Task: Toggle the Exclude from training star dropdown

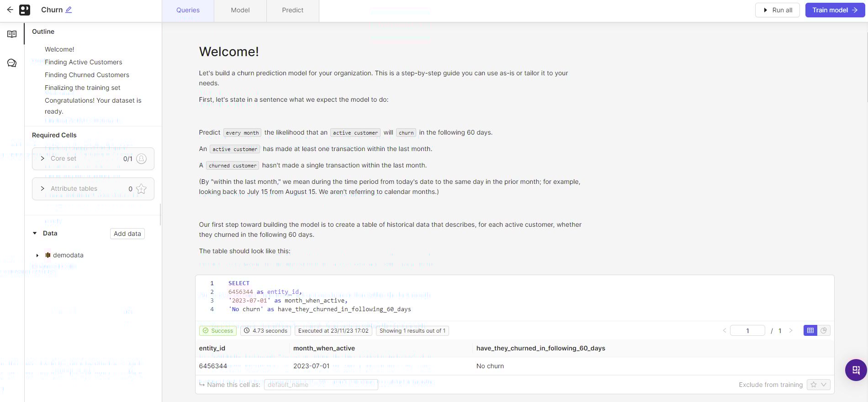Action: tap(818, 385)
